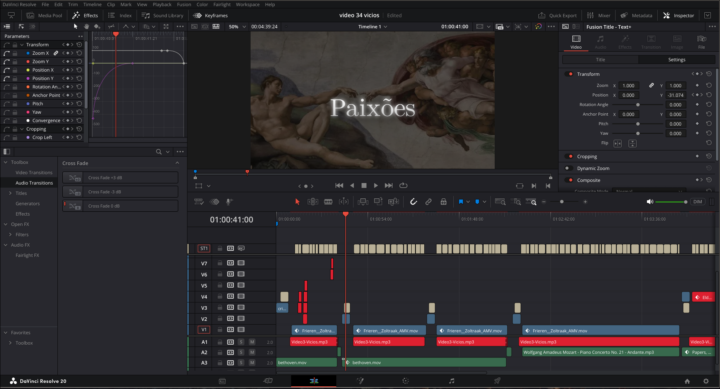The width and height of the screenshot is (720, 389).
Task: Stop playback in the viewer
Action: click(x=364, y=186)
